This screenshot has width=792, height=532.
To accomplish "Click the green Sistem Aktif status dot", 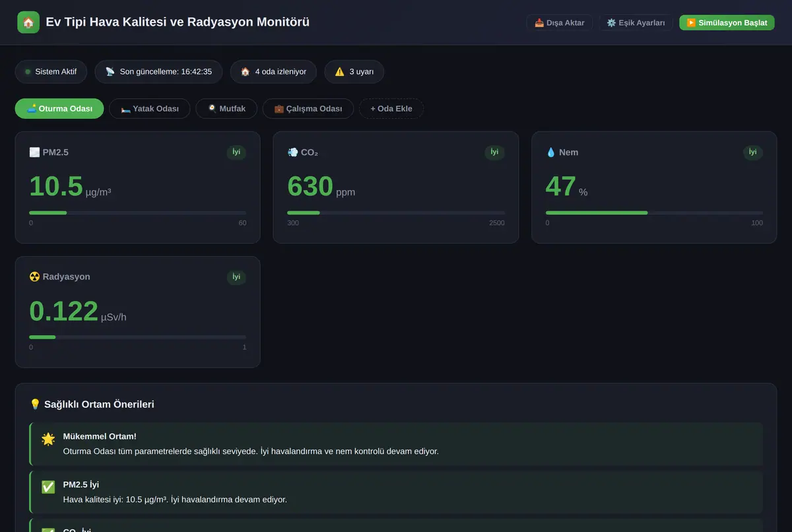I will pos(28,72).
